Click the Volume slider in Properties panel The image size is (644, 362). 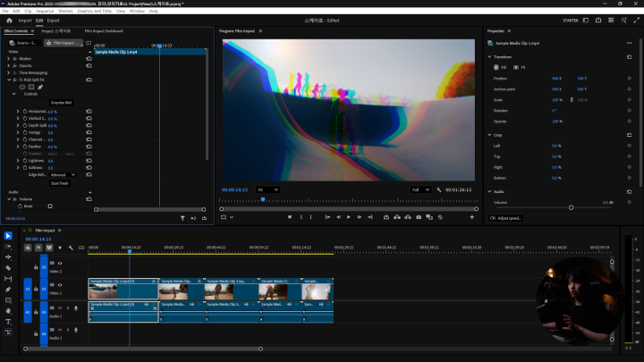click(571, 207)
